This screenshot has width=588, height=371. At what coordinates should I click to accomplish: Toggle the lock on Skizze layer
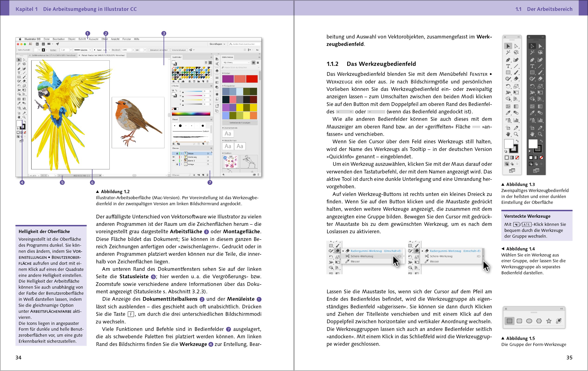177,154
